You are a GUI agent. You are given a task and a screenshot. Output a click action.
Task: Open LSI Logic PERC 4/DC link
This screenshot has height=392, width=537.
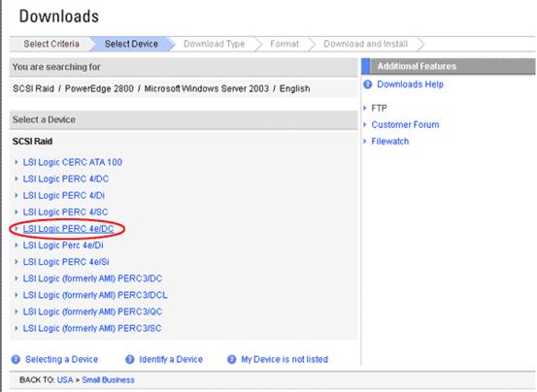pyautogui.click(x=66, y=179)
